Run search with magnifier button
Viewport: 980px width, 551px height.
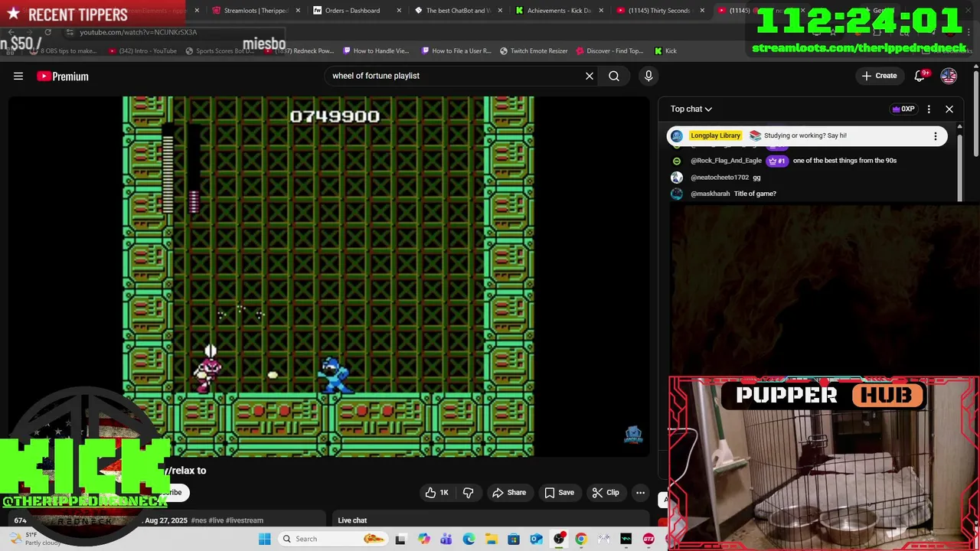tap(614, 76)
